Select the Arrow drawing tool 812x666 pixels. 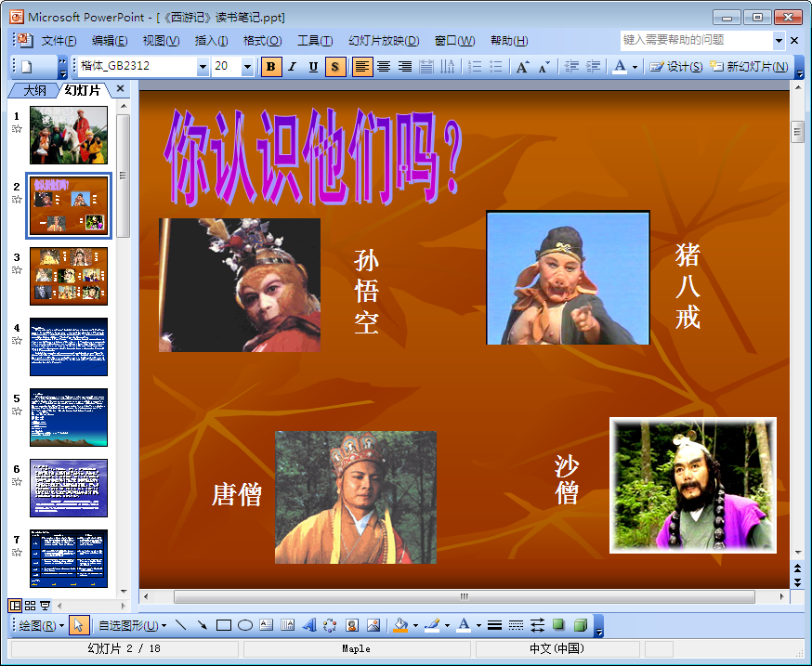202,625
